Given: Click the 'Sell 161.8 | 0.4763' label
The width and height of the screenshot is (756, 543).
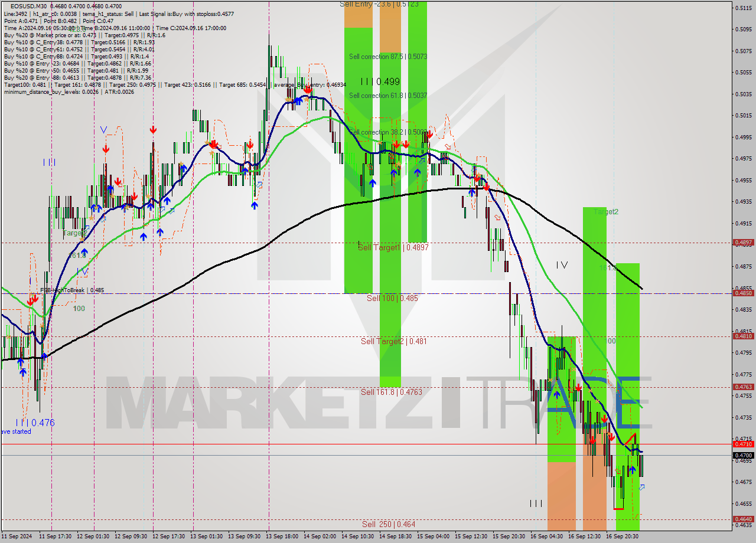Looking at the screenshot, I should click(x=392, y=392).
